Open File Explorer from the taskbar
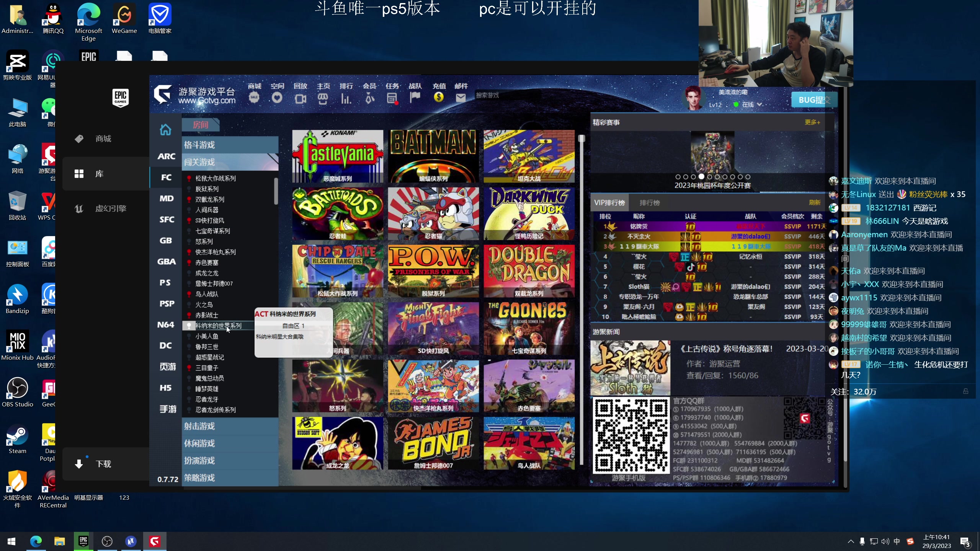980x551 pixels. pos(59,541)
